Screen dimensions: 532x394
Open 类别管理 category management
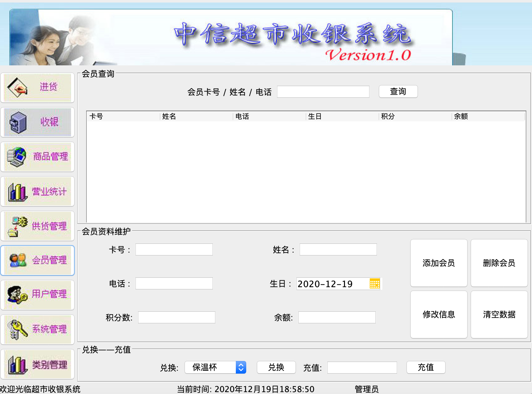37,364
